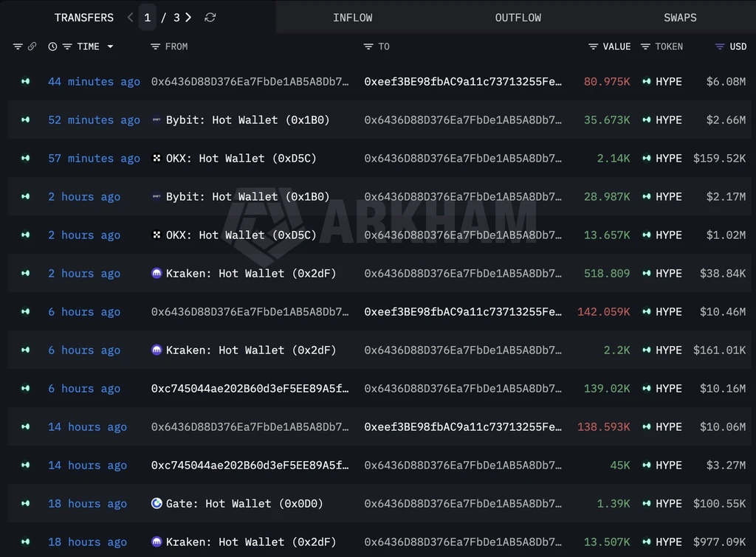Click Gate logo in the 1.39K row

click(157, 504)
